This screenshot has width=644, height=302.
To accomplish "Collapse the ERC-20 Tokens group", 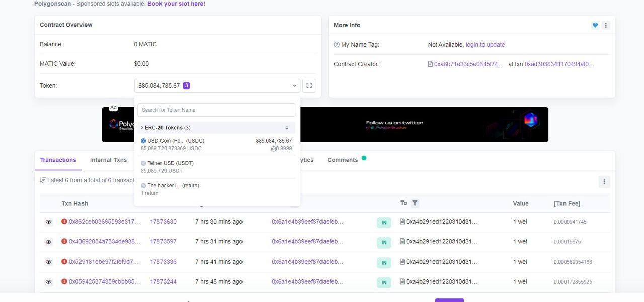I will pos(166,128).
